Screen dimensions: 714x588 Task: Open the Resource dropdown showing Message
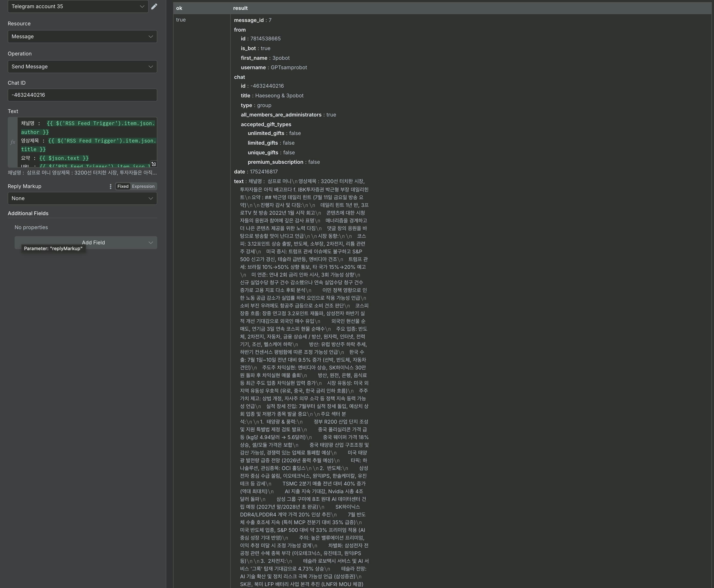[82, 37]
